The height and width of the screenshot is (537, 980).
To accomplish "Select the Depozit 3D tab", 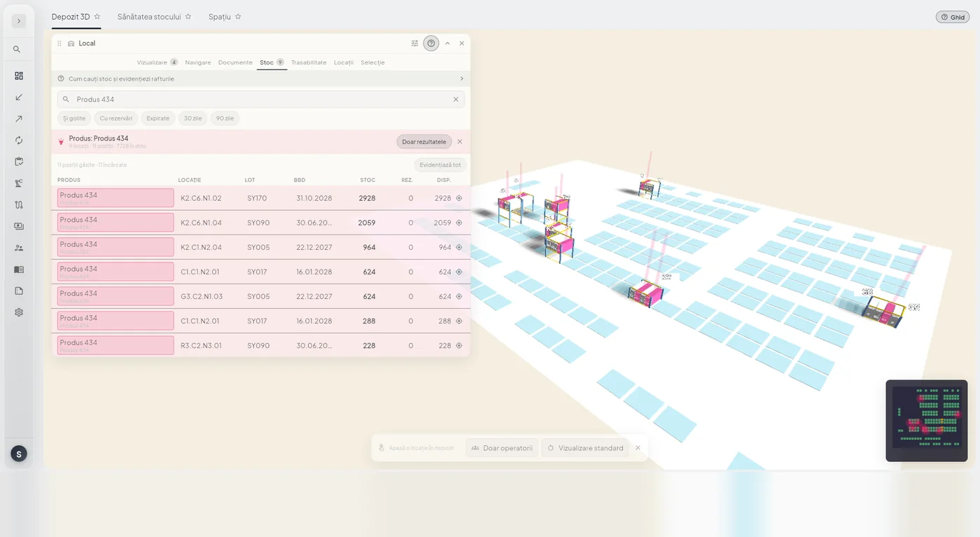I will tap(71, 17).
